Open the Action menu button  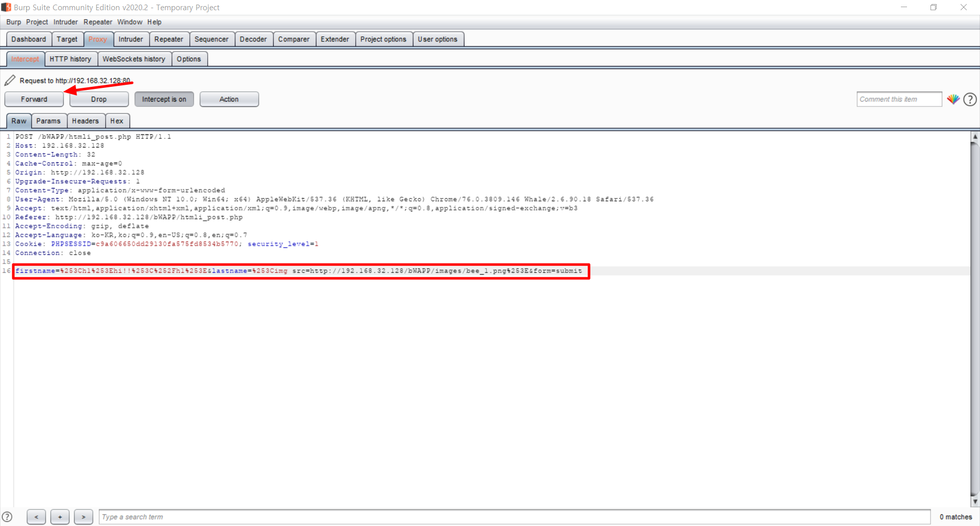(x=229, y=99)
